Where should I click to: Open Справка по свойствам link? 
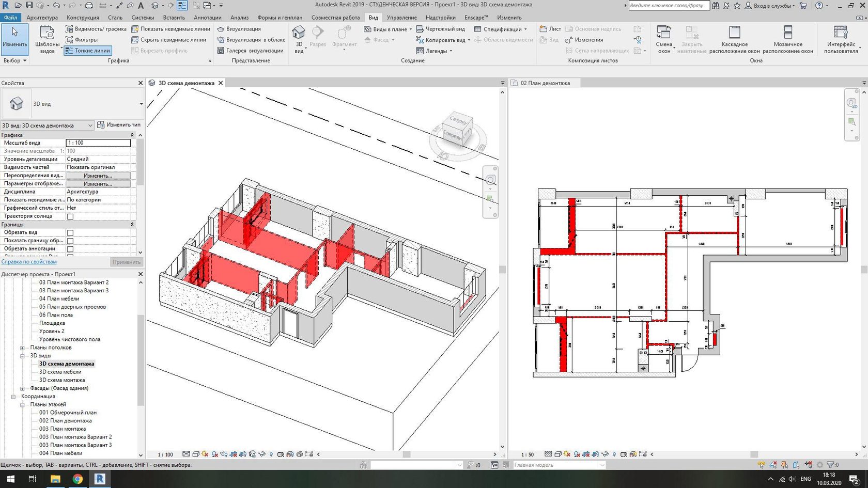tap(29, 262)
